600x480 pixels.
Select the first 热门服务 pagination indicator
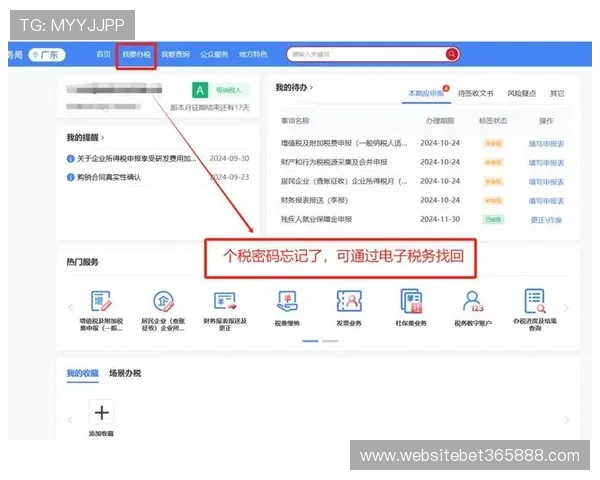click(310, 341)
